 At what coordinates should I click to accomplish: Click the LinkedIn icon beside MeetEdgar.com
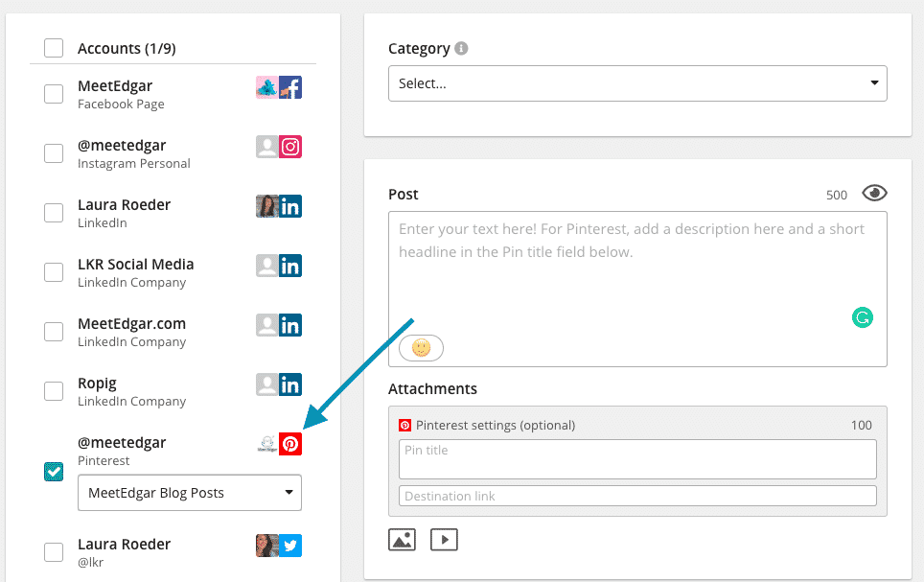(290, 325)
